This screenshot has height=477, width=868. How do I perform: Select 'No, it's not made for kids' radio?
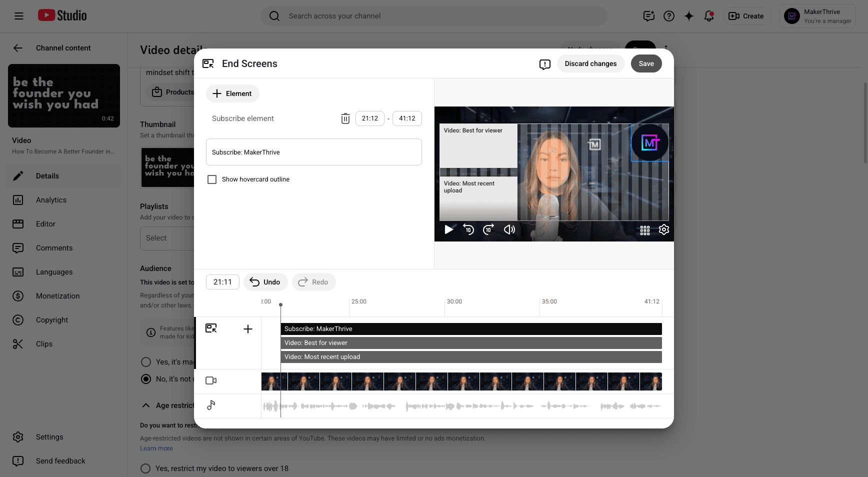(x=146, y=379)
